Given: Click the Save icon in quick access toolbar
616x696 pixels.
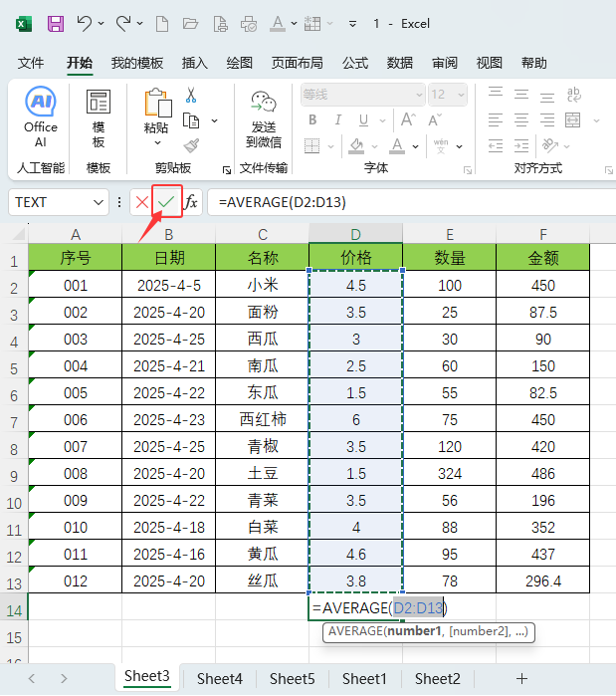Looking at the screenshot, I should click(x=56, y=24).
